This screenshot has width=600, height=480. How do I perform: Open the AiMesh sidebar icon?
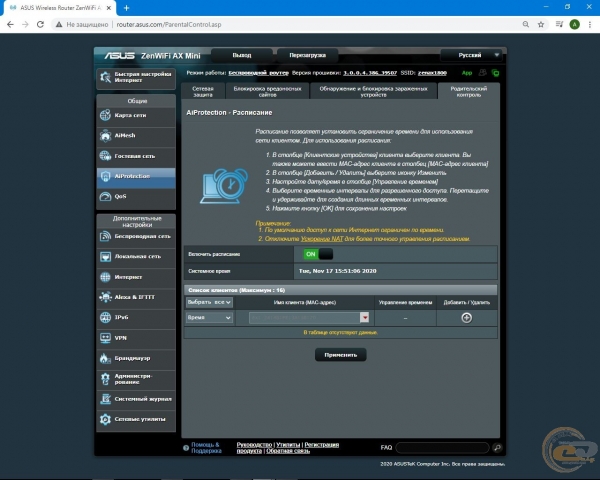point(105,136)
